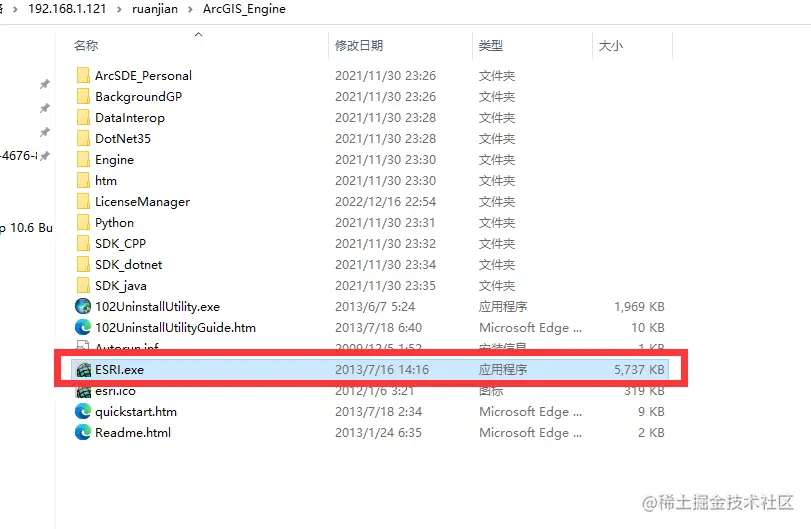The height and width of the screenshot is (529, 811).
Task: Select the DataInterop file name
Action: click(x=130, y=118)
